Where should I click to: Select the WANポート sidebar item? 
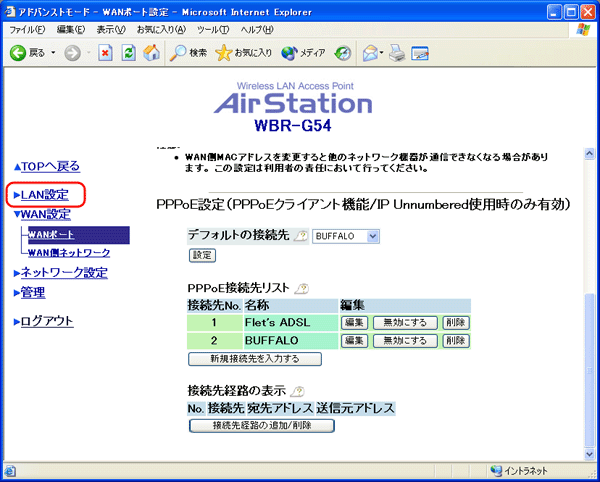[x=79, y=235]
